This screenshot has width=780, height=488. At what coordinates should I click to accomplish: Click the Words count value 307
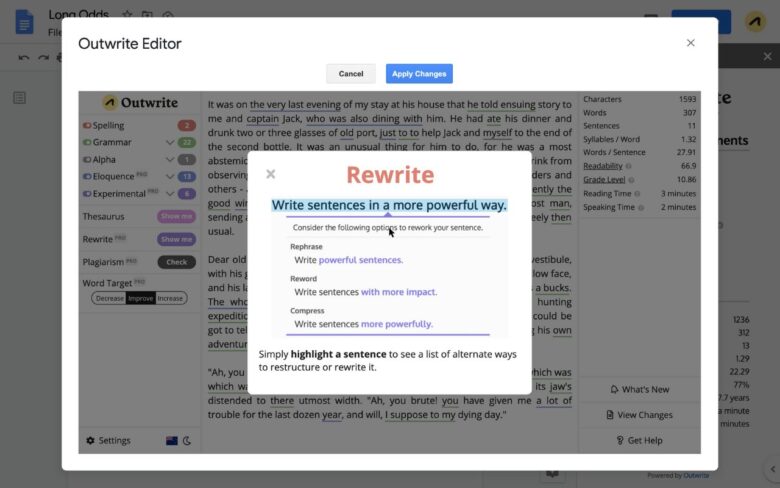point(689,113)
